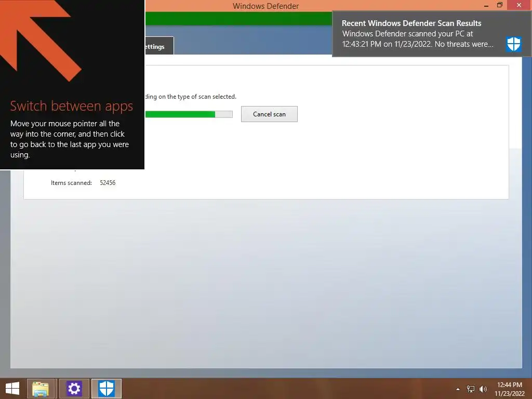532x399 pixels.
Task: Click the shield icon in the notification
Action: coord(513,44)
